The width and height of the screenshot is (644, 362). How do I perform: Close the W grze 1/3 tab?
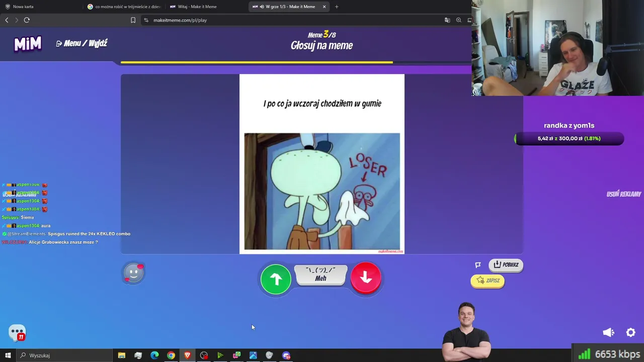tap(324, 7)
